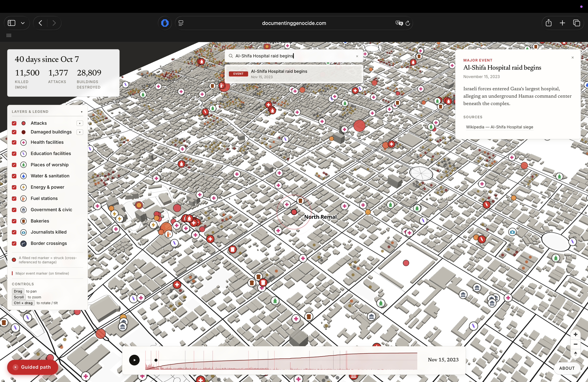The height and width of the screenshot is (382, 588).
Task: Reset map bearing with the compass arrow
Action: click(575, 354)
